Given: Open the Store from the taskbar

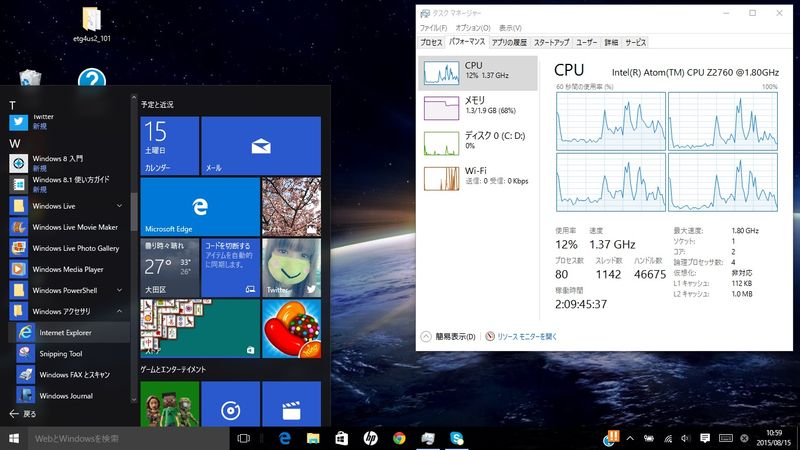Looking at the screenshot, I should (x=341, y=438).
